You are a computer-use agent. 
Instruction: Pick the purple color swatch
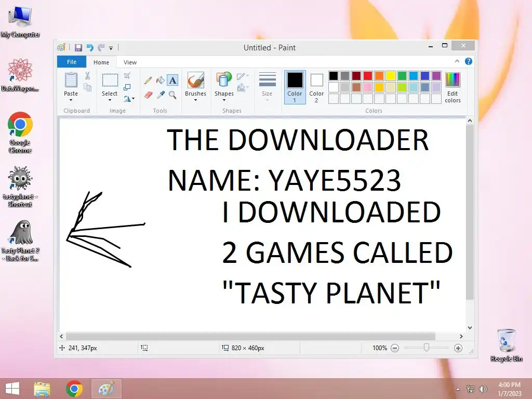436,76
